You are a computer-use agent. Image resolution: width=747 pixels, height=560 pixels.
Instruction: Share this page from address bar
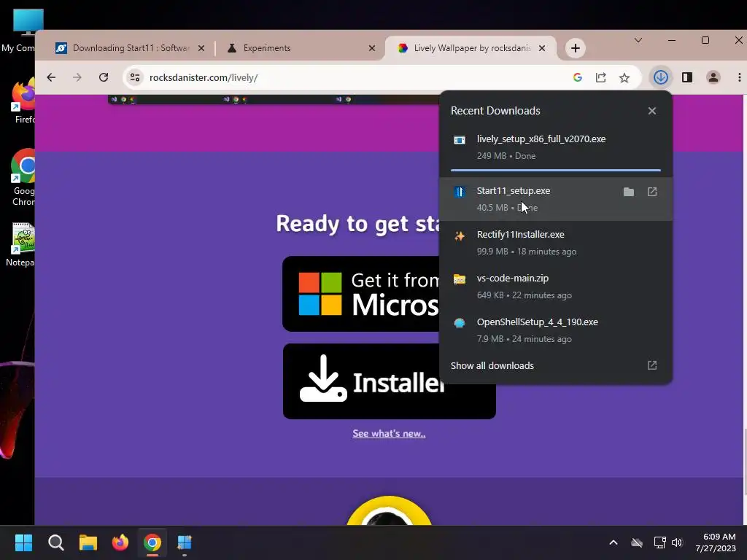pyautogui.click(x=601, y=77)
